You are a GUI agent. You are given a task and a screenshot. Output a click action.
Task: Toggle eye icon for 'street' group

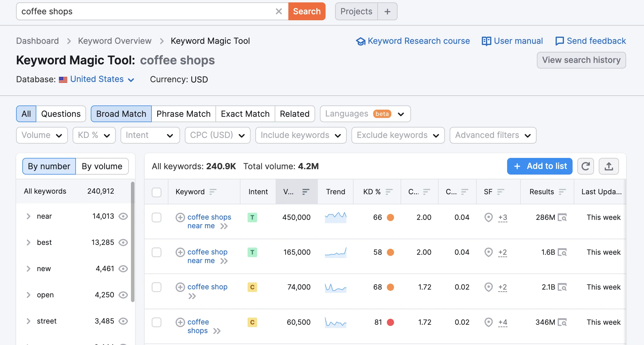coord(123,321)
